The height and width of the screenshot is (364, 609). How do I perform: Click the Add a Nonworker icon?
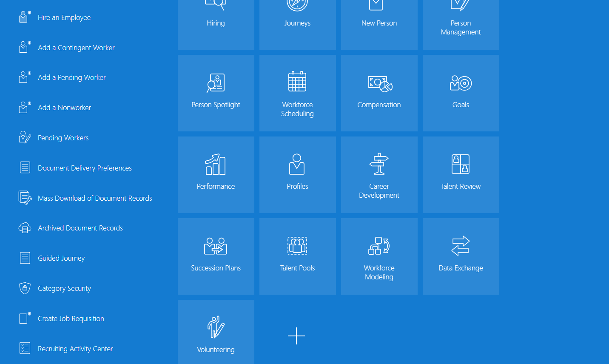click(x=25, y=108)
